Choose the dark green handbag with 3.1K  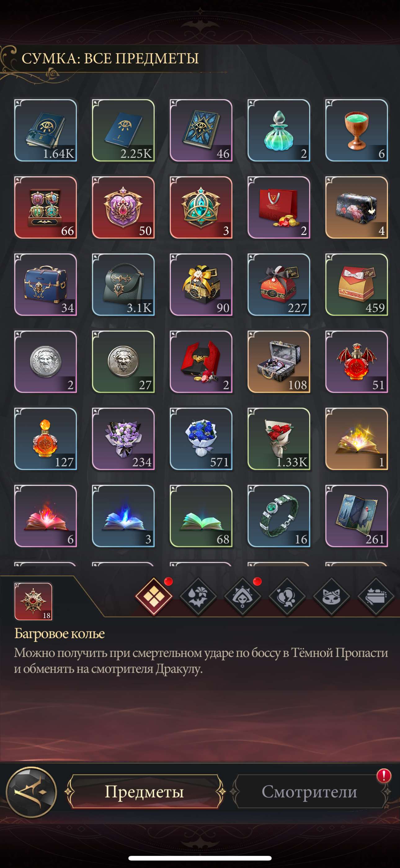point(123,284)
